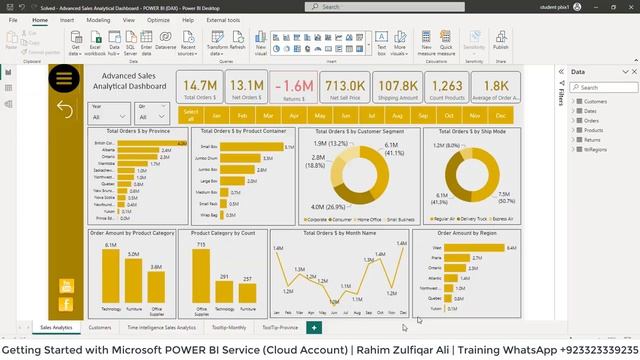Viewport: 640px width, 360px height.
Task: Expand the Customers table
Action: coord(573,101)
